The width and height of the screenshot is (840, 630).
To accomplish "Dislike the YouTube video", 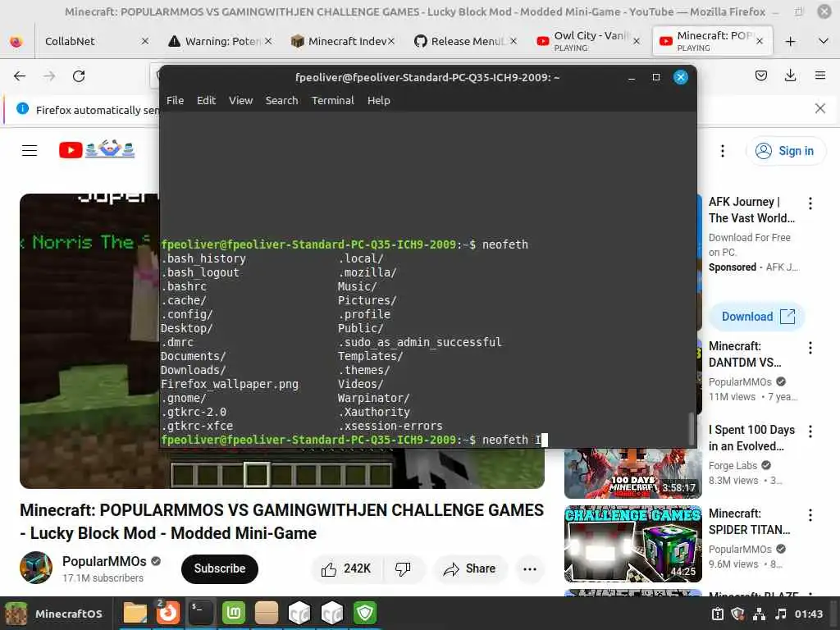I will coord(404,569).
